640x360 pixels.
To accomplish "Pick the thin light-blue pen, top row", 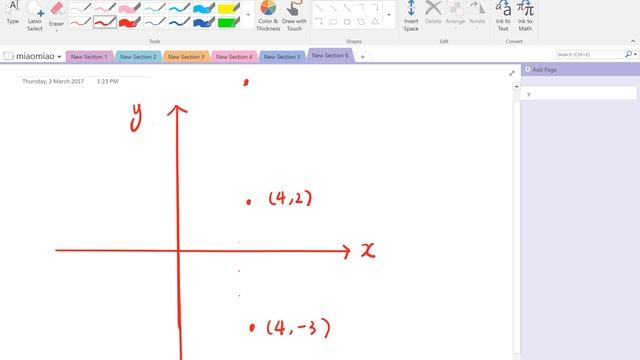I will (x=154, y=7).
